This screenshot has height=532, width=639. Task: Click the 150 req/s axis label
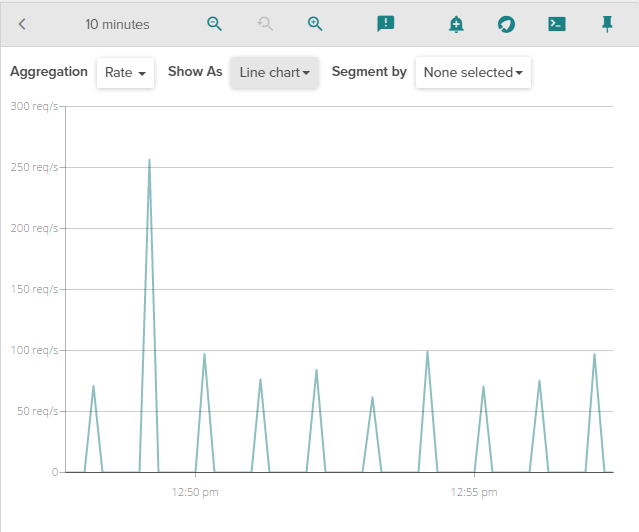point(35,289)
